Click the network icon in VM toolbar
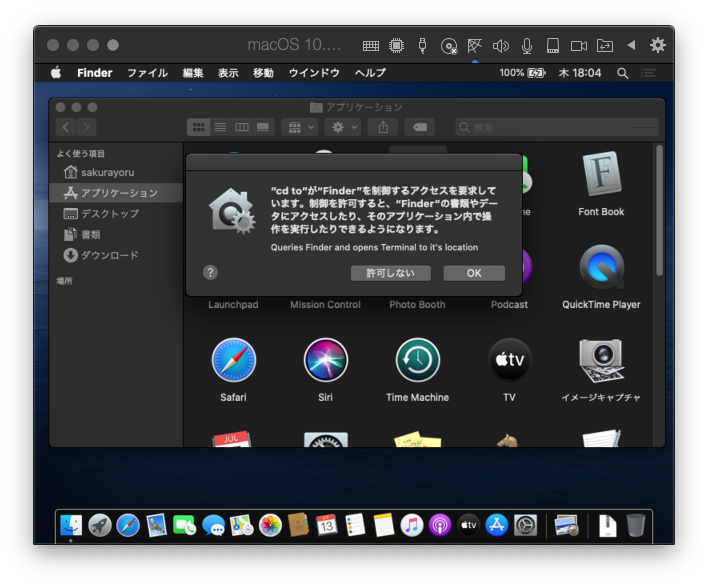Viewport: 708px width, 586px height. [x=475, y=46]
